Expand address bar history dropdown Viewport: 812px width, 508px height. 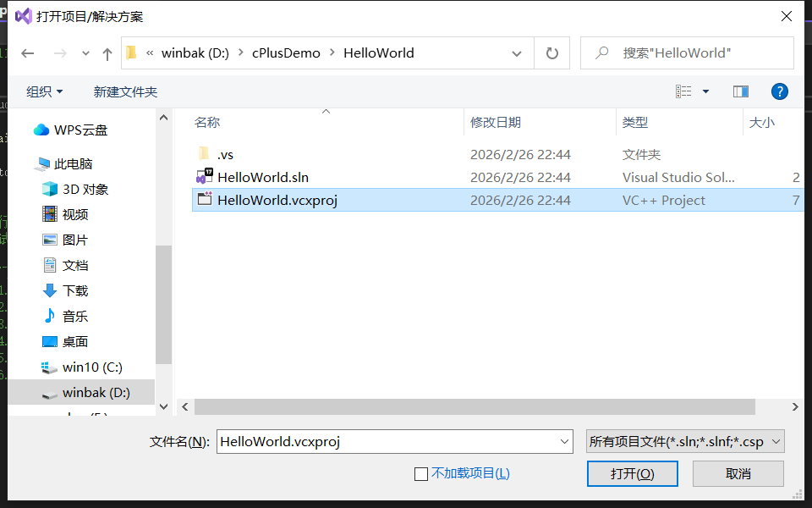point(516,53)
